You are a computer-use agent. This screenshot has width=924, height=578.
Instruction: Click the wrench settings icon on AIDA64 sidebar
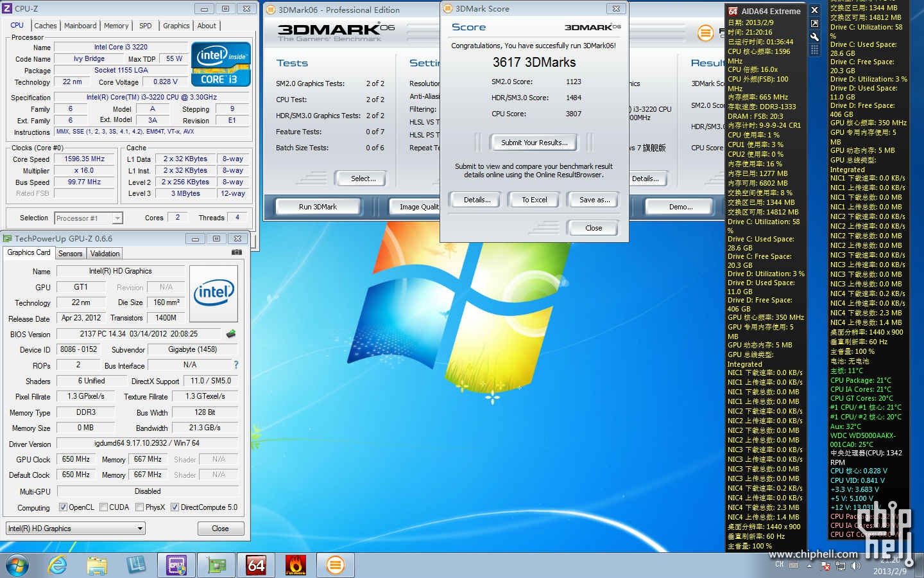[x=814, y=37]
